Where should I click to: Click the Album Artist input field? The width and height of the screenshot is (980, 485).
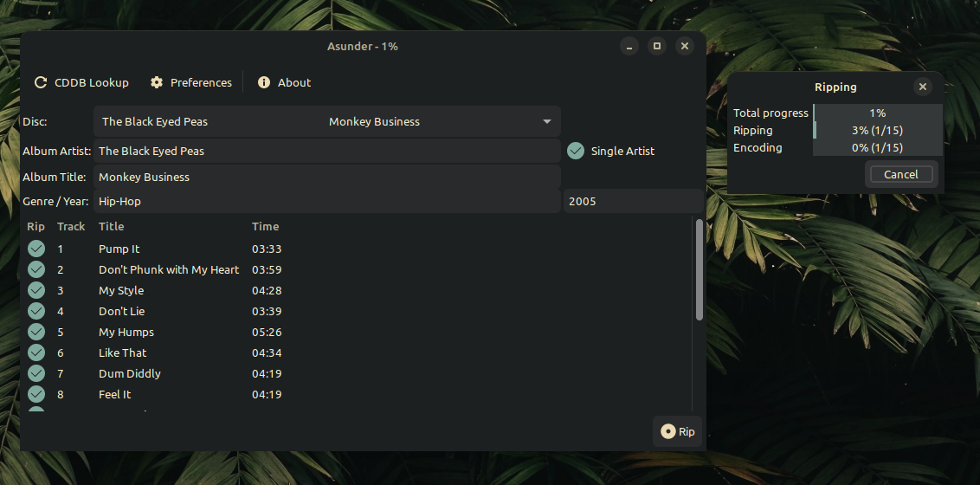pyautogui.click(x=327, y=151)
